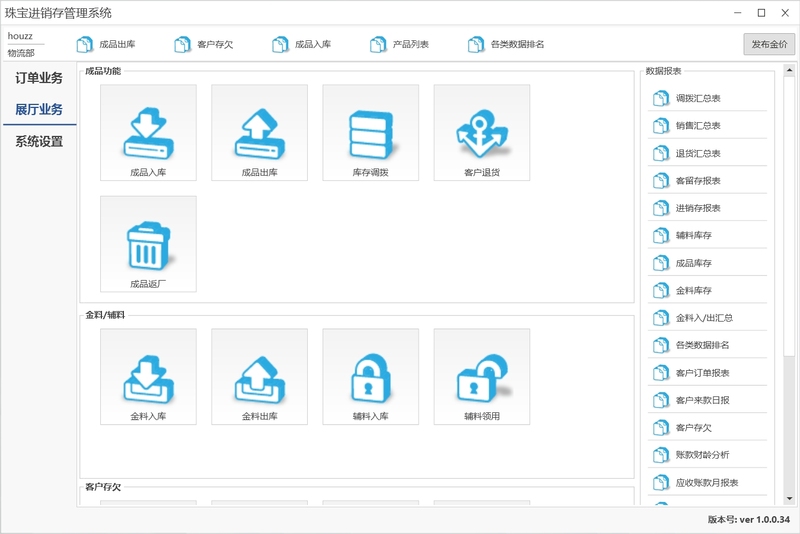800x534 pixels.
Task: Switch to the 订单业务 tab
Action: pyautogui.click(x=39, y=78)
